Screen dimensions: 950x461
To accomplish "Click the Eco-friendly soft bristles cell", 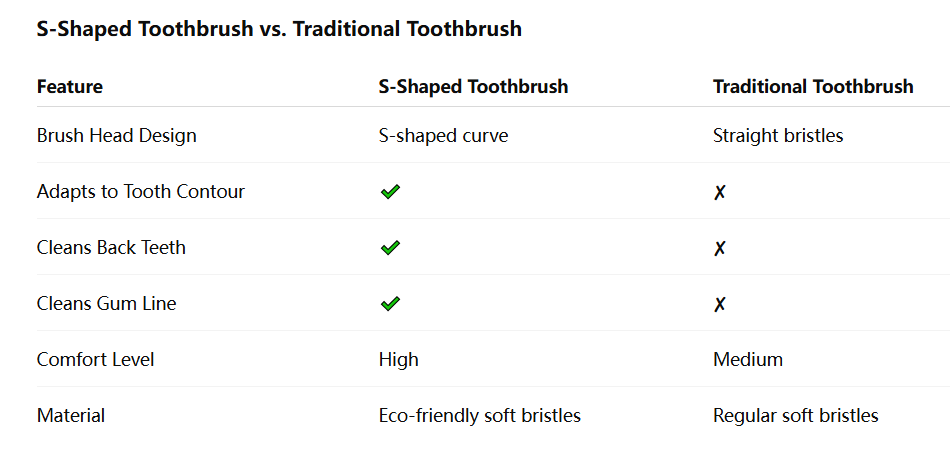I will [480, 415].
